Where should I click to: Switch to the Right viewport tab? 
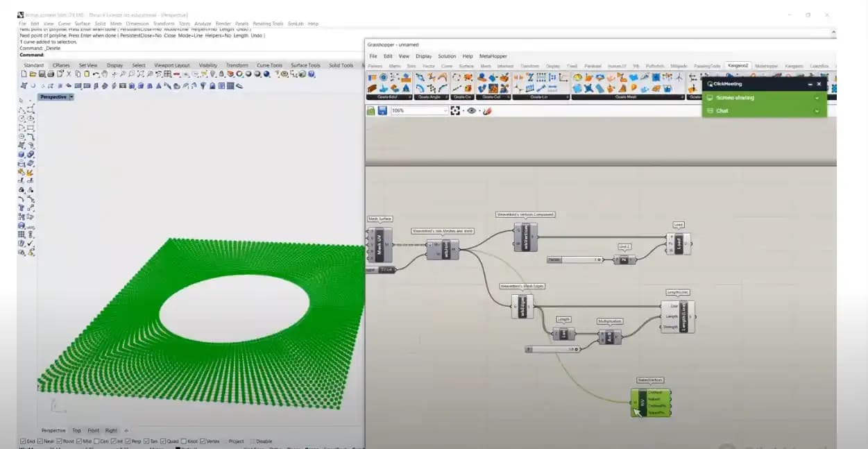(111, 431)
